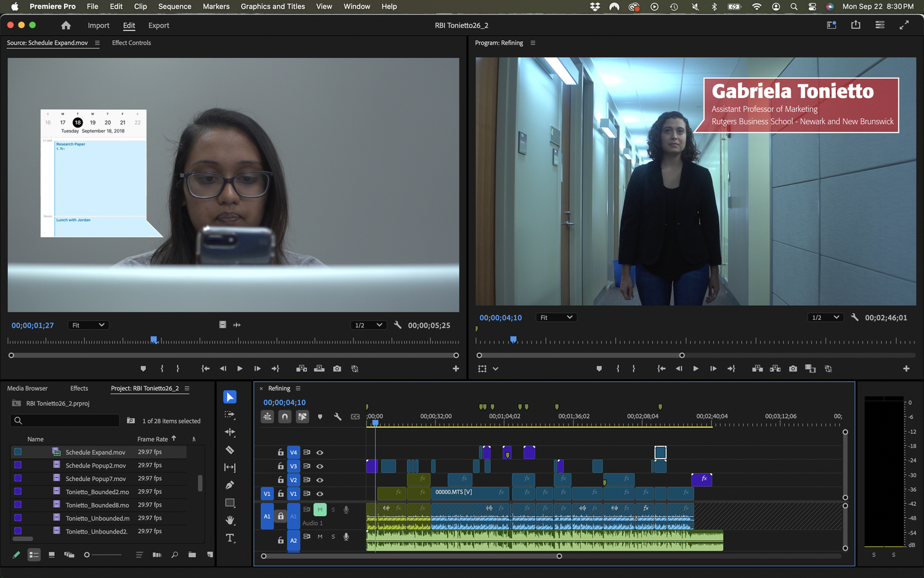The height and width of the screenshot is (578, 924).
Task: Open Project panel hamburger menu
Action: point(187,388)
